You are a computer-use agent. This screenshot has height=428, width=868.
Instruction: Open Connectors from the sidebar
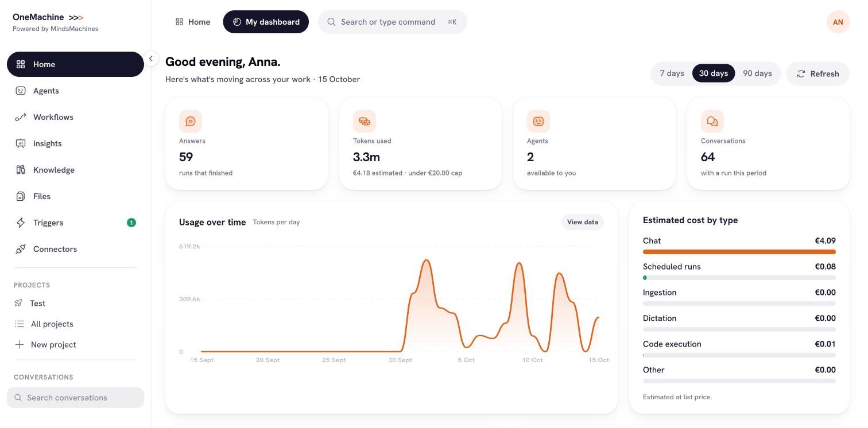75,249
